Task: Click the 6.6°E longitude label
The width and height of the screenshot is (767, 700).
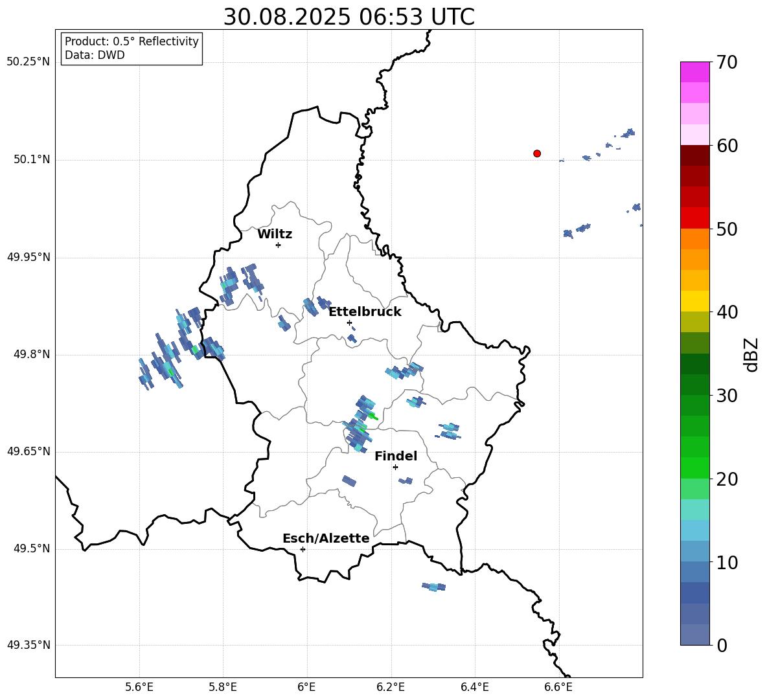Action: point(558,687)
